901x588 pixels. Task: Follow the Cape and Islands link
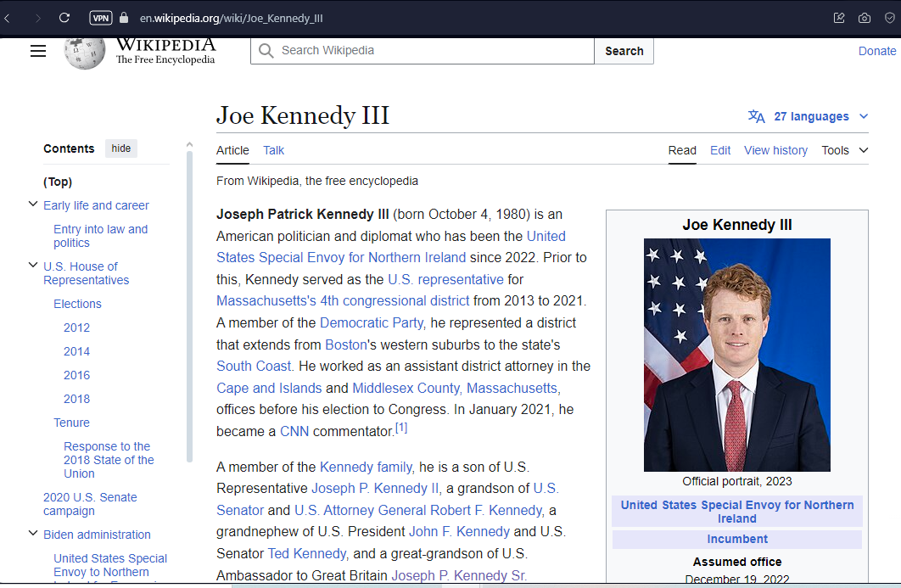tap(269, 388)
